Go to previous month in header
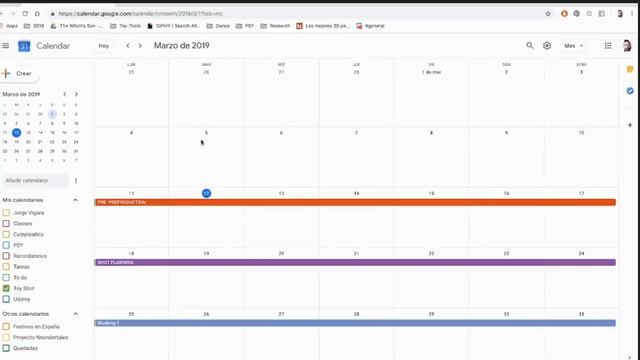 (128, 46)
